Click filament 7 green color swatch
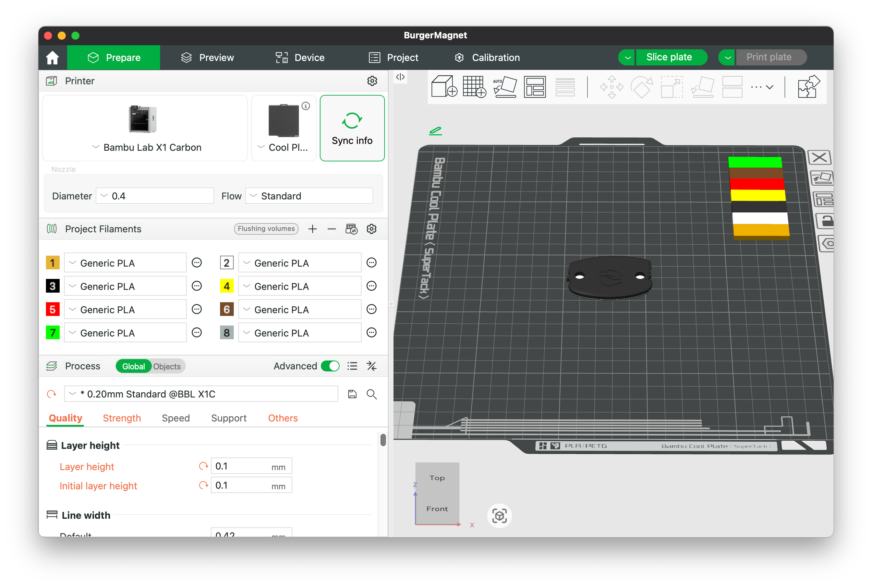872x588 pixels. click(x=52, y=332)
